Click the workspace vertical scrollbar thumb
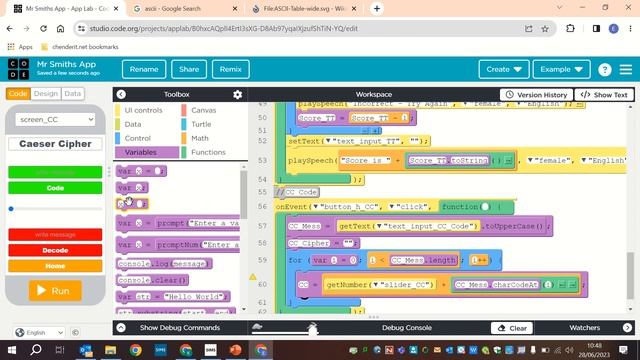The image size is (640, 360). [631, 276]
